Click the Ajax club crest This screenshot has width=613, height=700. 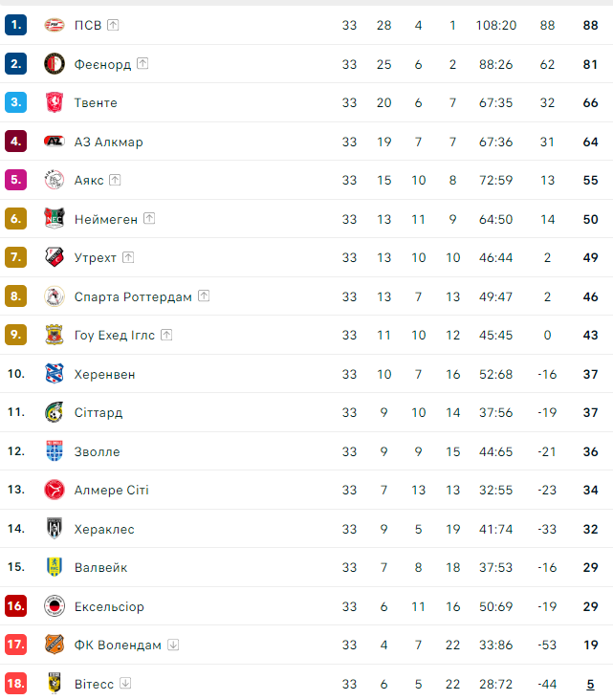pos(54,180)
